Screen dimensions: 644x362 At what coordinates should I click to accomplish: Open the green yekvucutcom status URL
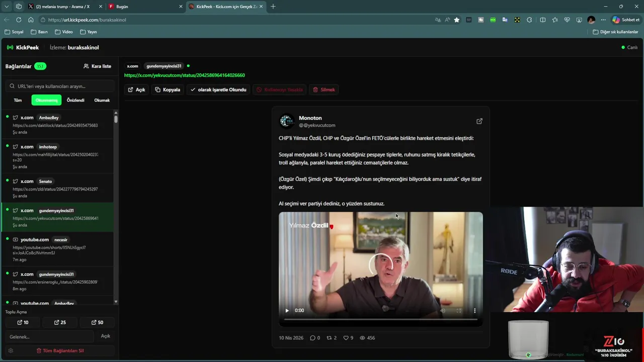pos(184,75)
